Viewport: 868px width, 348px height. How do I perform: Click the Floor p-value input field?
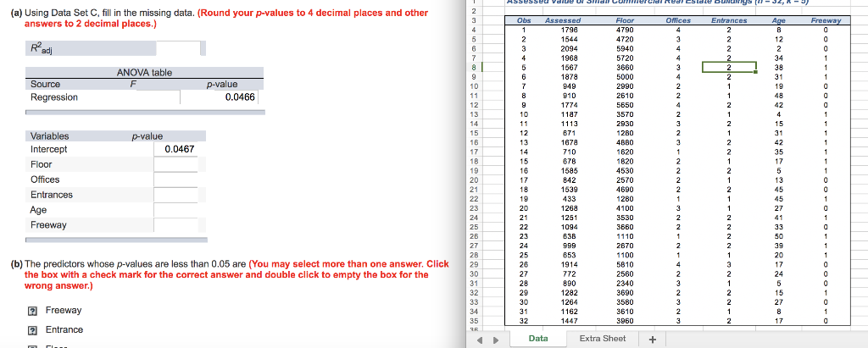point(176,164)
